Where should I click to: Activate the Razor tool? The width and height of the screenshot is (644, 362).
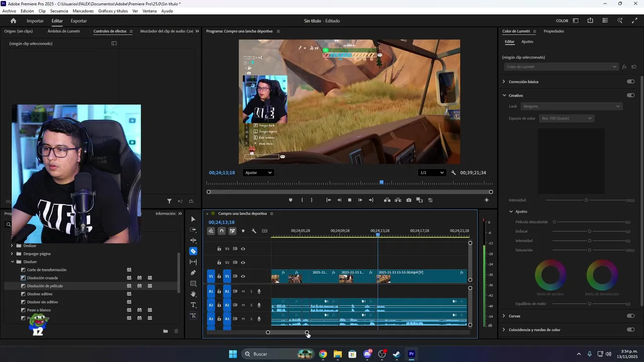pyautogui.click(x=193, y=251)
